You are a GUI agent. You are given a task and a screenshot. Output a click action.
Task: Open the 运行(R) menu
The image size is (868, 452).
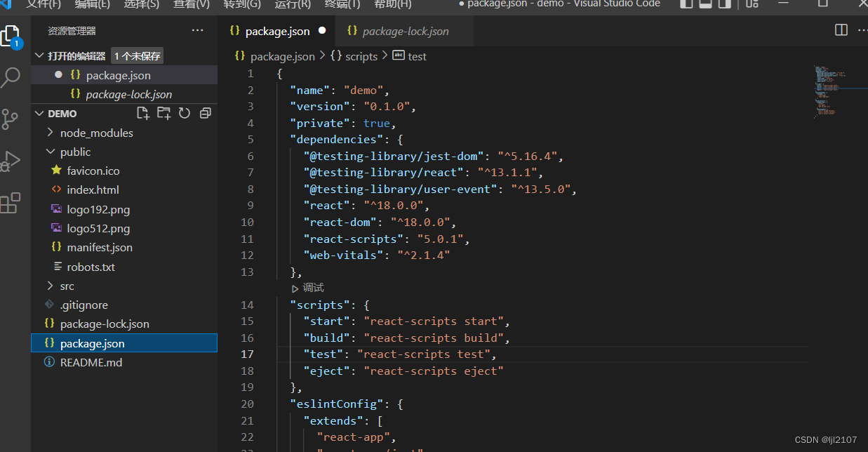tap(293, 4)
